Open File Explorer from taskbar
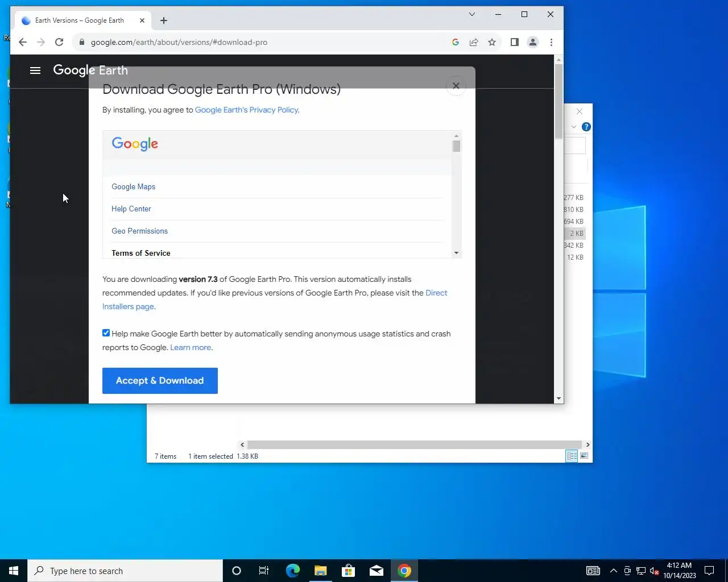This screenshot has height=582, width=728. 320,571
